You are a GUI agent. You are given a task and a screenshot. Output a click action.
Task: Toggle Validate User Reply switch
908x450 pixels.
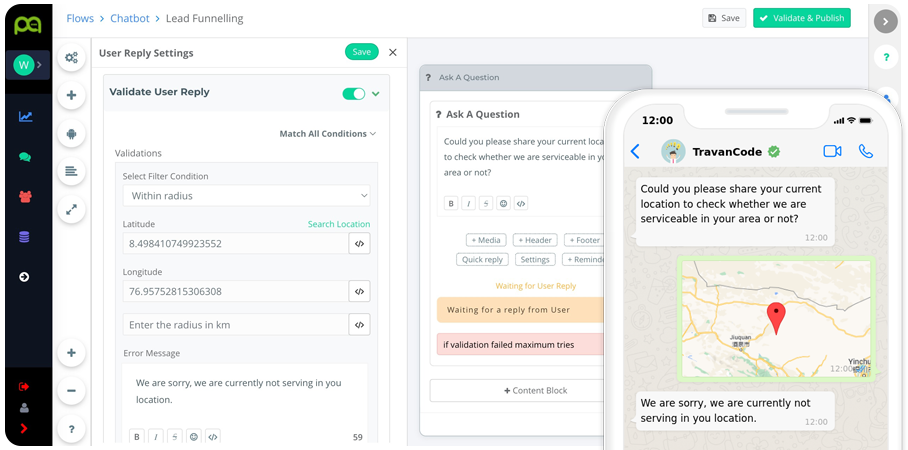pyautogui.click(x=353, y=93)
